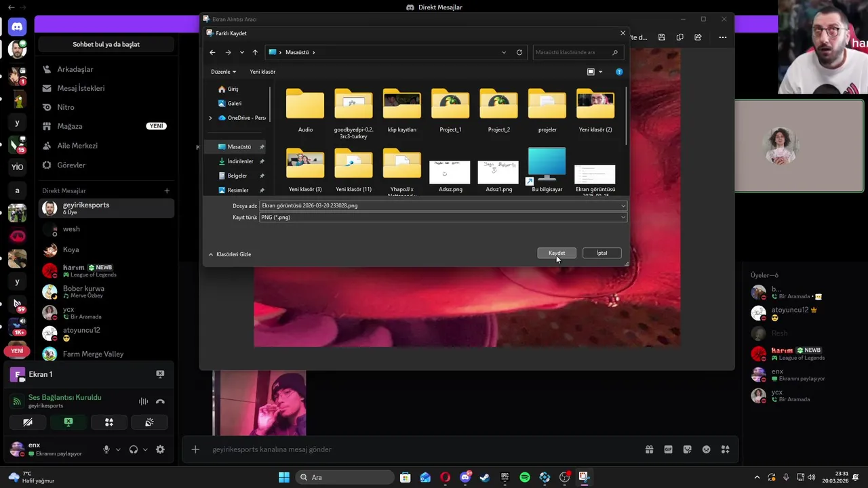
Task: Open the wesh direct message
Action: (x=106, y=229)
